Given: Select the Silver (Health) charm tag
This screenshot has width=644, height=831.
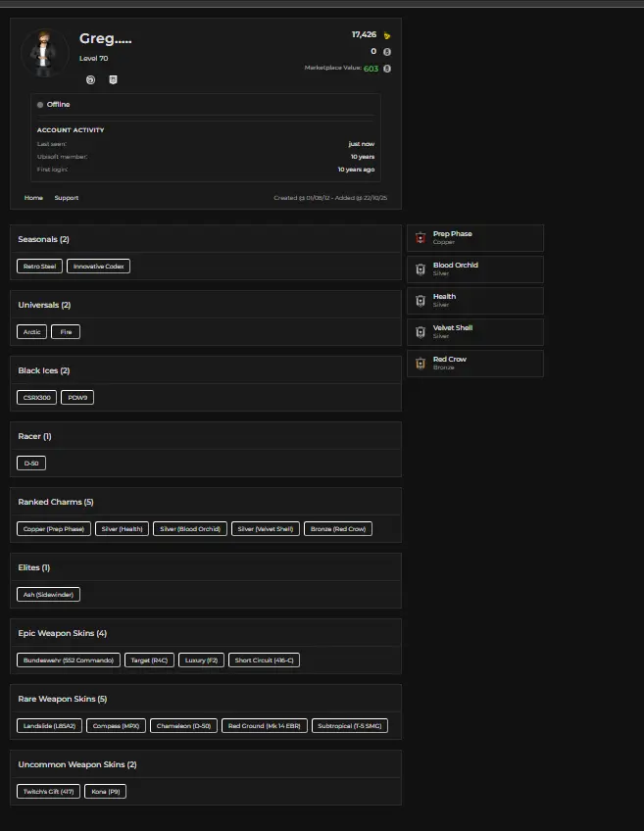Looking at the screenshot, I should coord(122,529).
